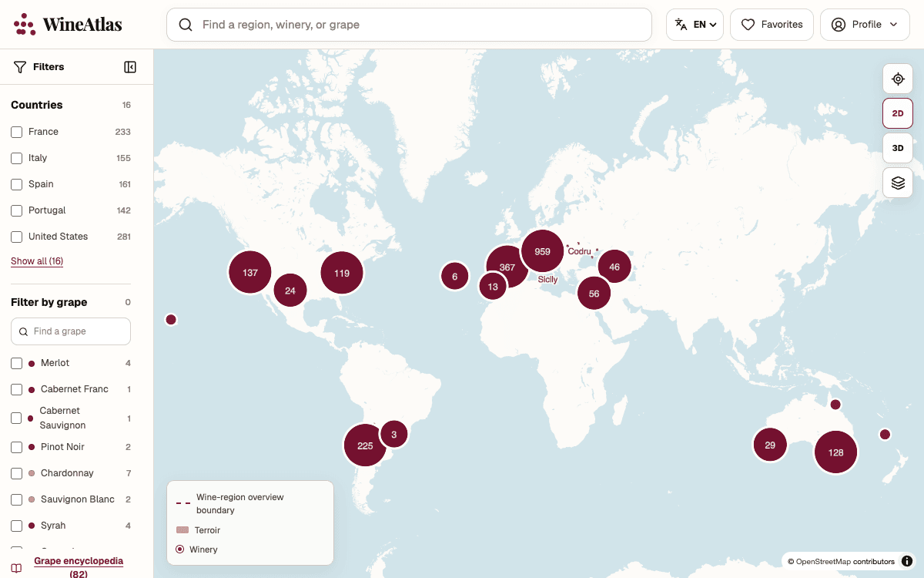This screenshot has width=924, height=578.
Task: Click the 29 winery cluster in western Australia
Action: click(x=770, y=445)
